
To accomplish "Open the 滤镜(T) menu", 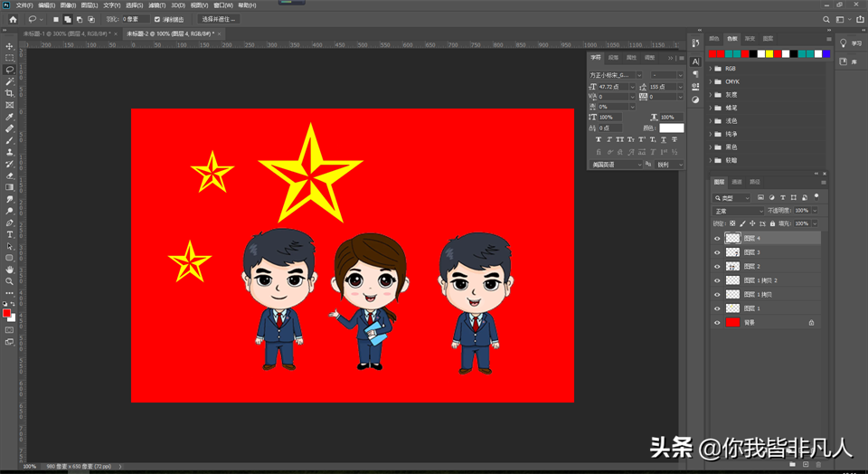I will tap(157, 5).
